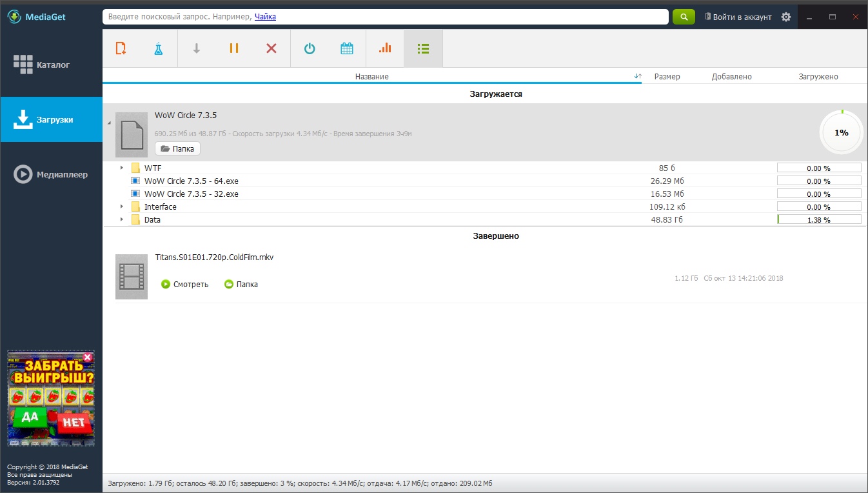Toggle the list view icon
The image size is (868, 493).
tap(424, 48)
